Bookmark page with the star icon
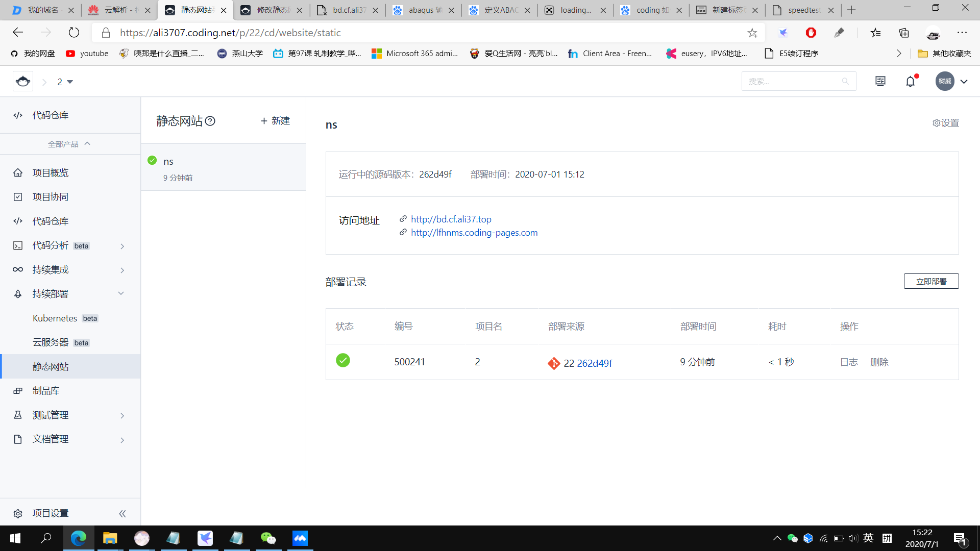This screenshot has width=980, height=551. (752, 33)
